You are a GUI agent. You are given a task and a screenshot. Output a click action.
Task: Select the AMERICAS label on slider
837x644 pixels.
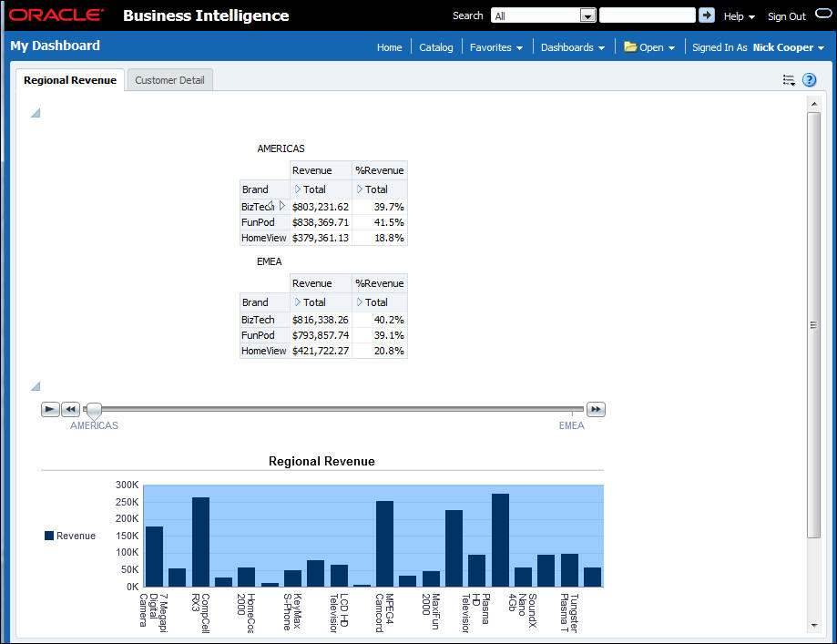tap(94, 425)
